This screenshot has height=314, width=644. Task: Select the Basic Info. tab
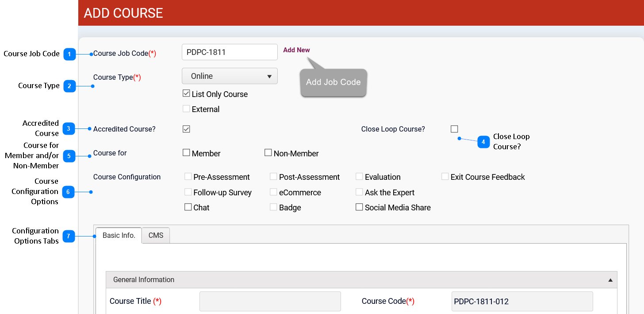click(119, 236)
